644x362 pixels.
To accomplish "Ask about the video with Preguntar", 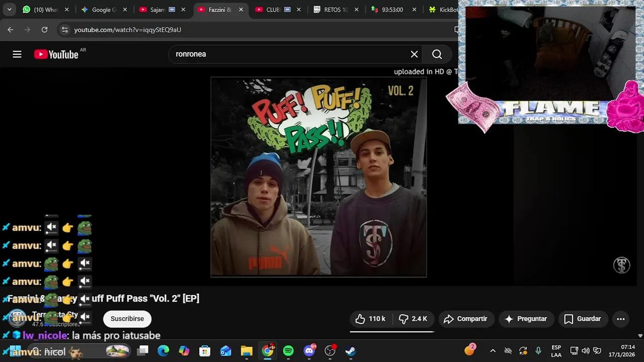I will [x=526, y=319].
